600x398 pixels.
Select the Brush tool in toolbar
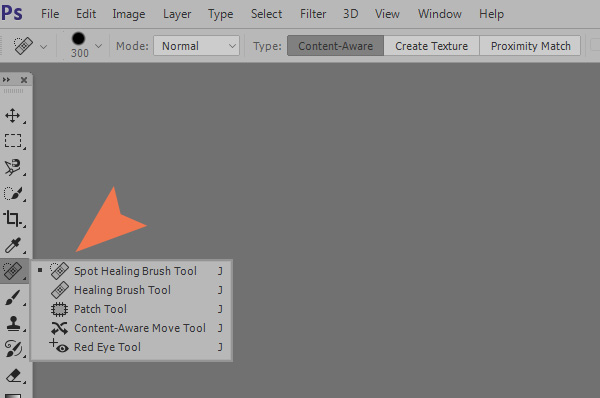tap(13, 297)
